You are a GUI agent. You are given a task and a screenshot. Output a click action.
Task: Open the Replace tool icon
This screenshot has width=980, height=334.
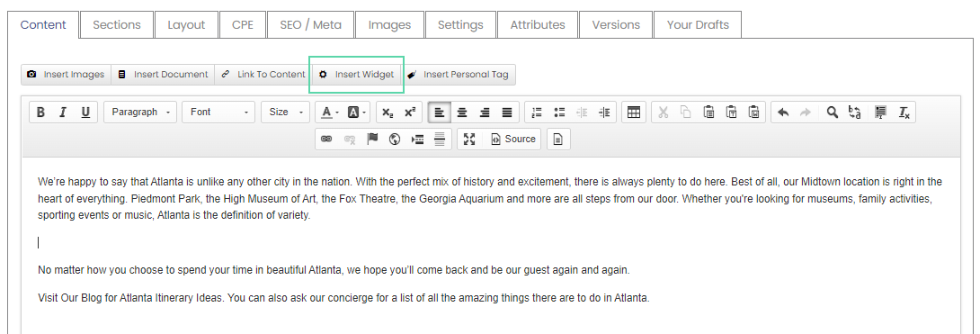[855, 112]
